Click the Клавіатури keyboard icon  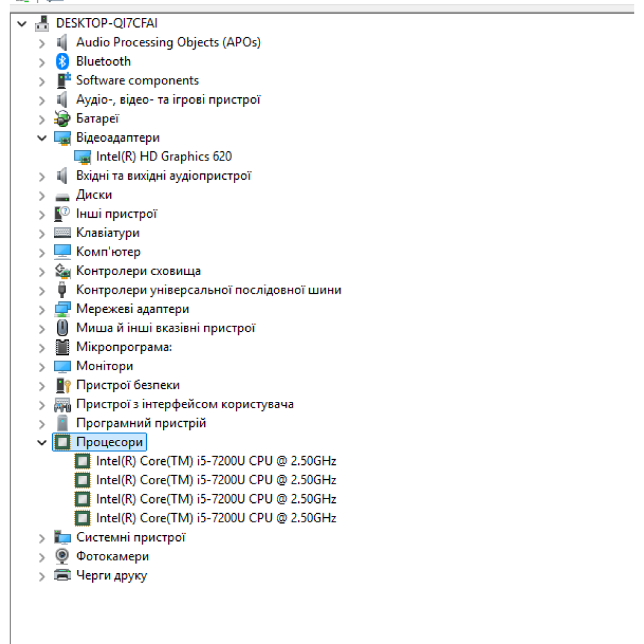click(x=62, y=232)
